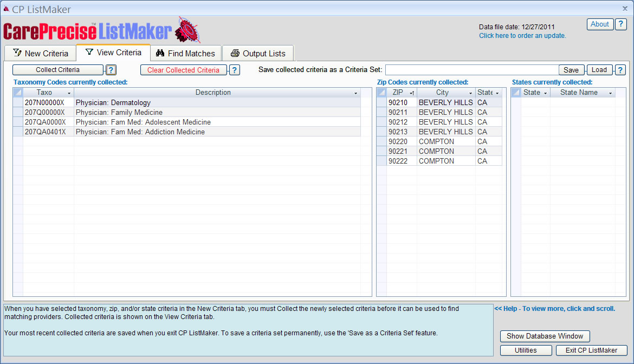Open the About dialog
634x364 pixels.
(x=600, y=24)
